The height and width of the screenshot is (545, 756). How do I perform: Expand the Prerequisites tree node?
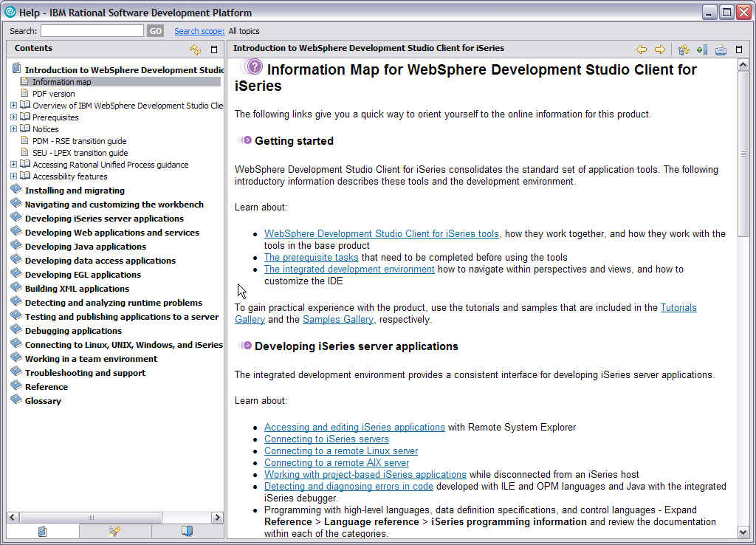[x=13, y=117]
